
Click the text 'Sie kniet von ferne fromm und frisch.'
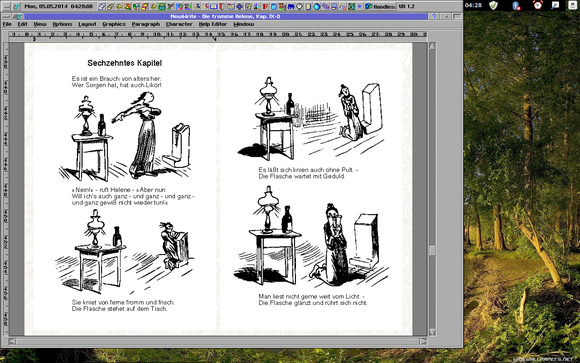123,302
